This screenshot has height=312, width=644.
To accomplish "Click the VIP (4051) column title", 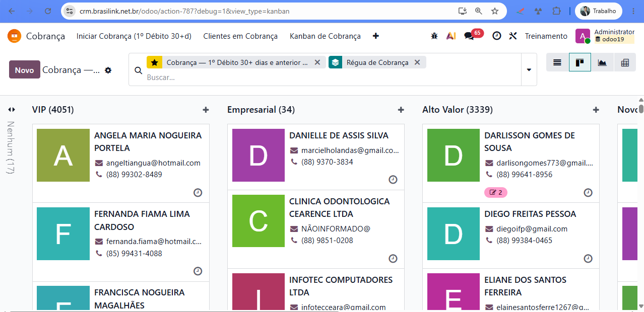I will (x=53, y=110).
